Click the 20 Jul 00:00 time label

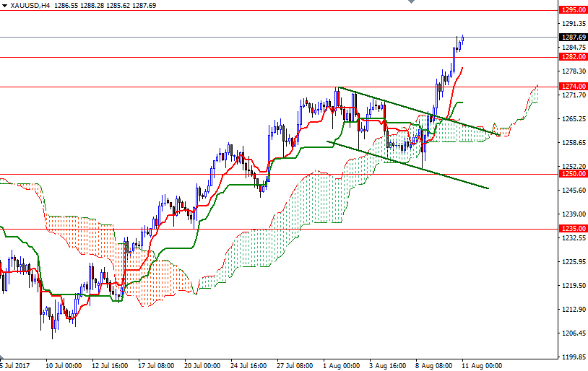click(202, 366)
